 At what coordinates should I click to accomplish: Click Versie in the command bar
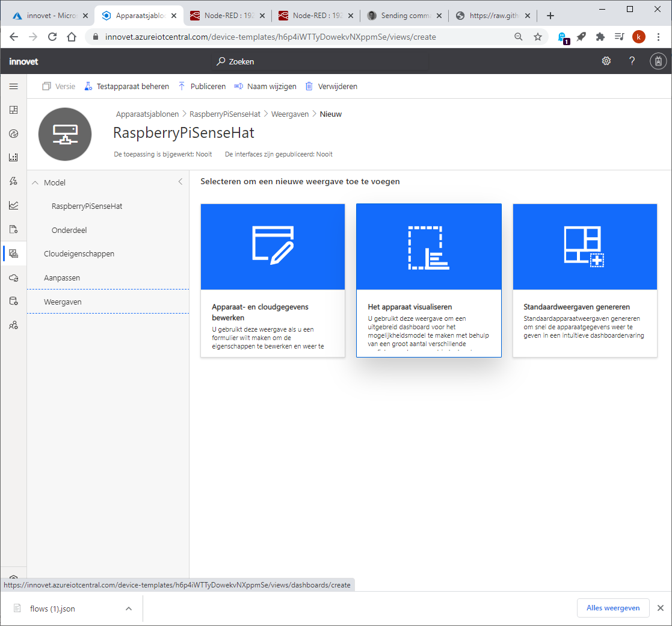click(59, 86)
